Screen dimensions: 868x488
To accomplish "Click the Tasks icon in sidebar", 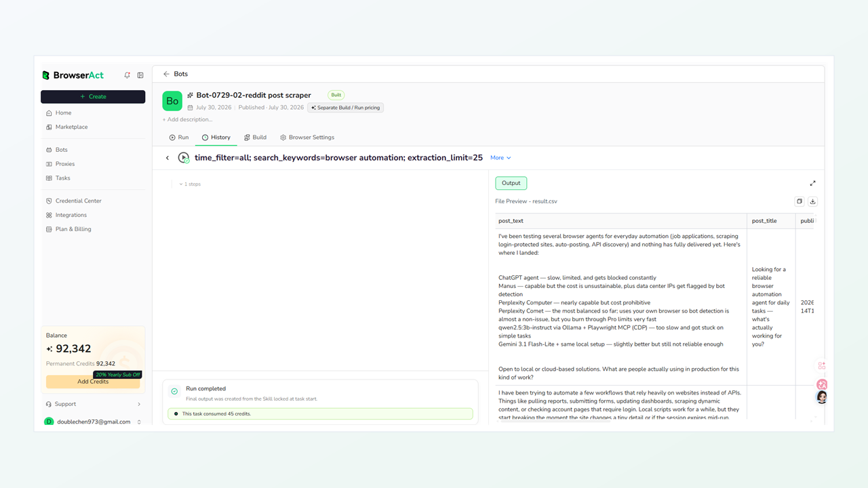I will click(x=49, y=178).
